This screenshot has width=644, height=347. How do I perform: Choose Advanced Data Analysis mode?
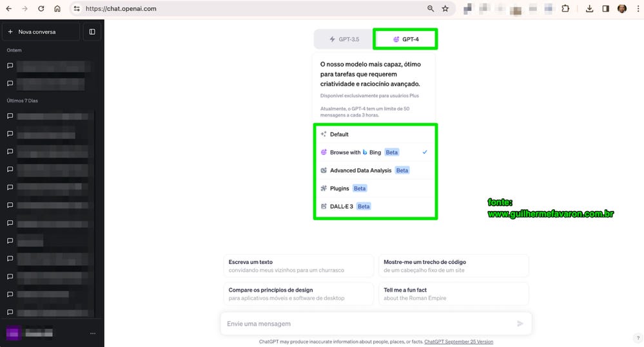tap(375, 170)
